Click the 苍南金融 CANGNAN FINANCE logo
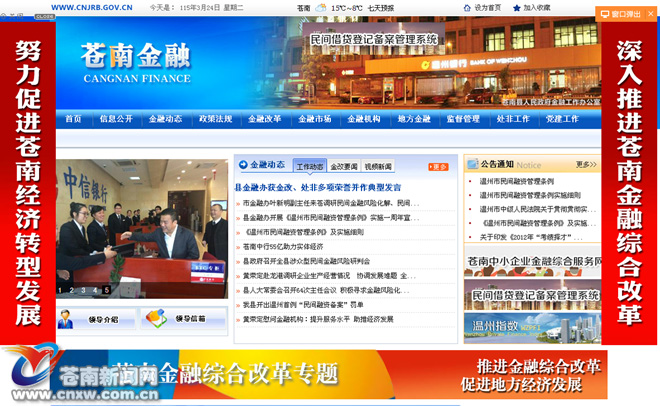This screenshot has height=406, width=660. coord(136,62)
